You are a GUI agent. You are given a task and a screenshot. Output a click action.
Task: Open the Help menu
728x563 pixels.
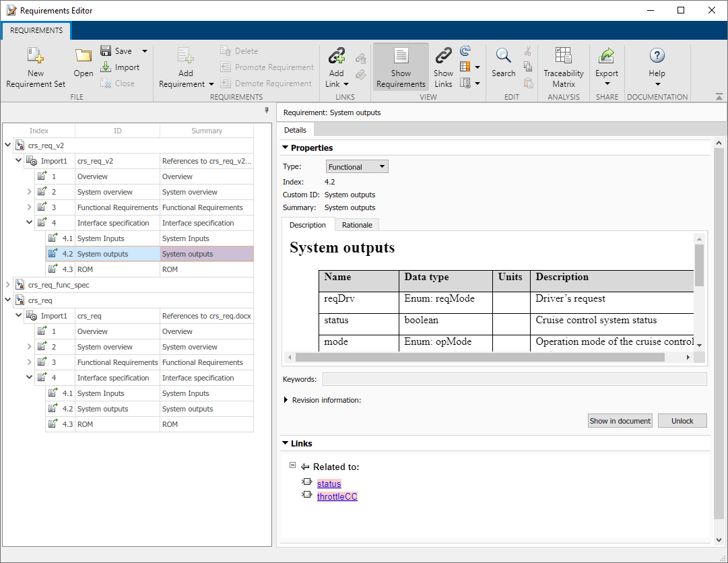click(657, 67)
